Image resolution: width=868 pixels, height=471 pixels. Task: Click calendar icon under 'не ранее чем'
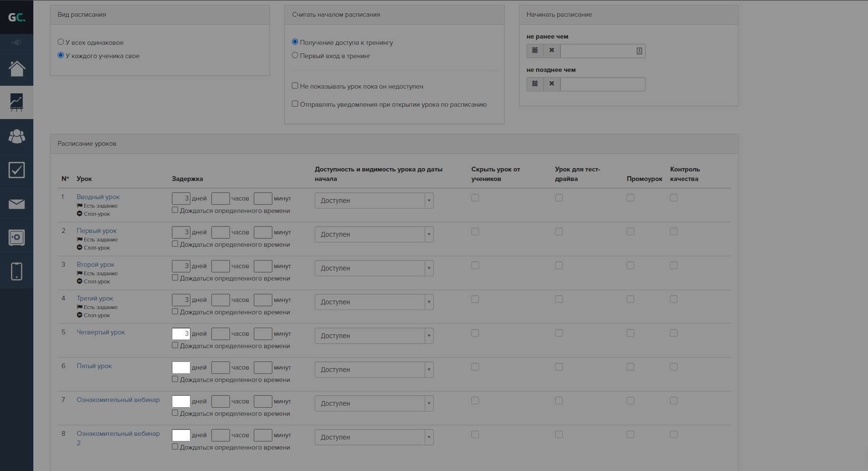click(535, 50)
